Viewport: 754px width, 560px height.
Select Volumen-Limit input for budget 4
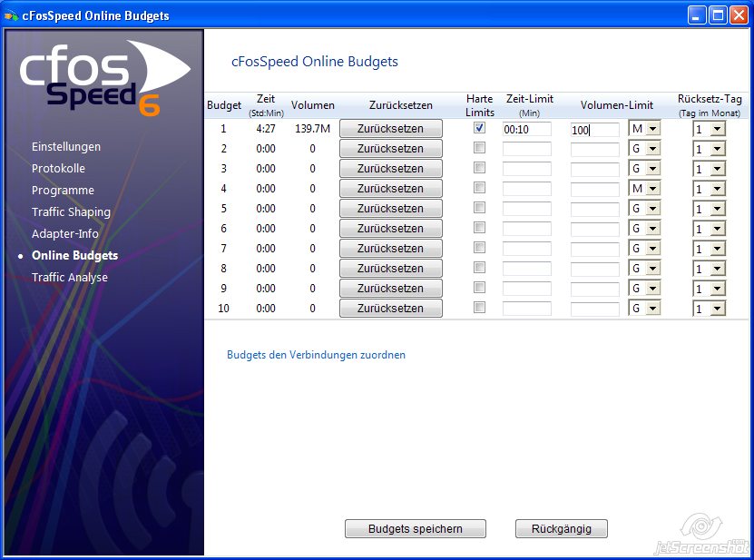click(595, 190)
